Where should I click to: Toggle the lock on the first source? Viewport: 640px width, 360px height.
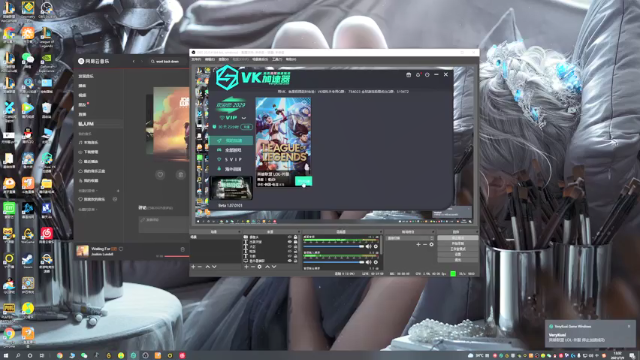point(296,237)
